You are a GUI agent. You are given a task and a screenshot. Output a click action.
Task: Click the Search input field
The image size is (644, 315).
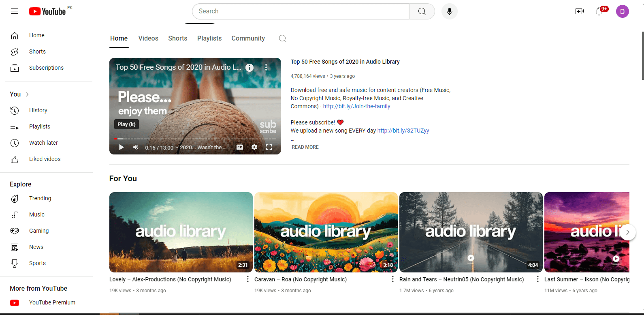click(x=301, y=11)
